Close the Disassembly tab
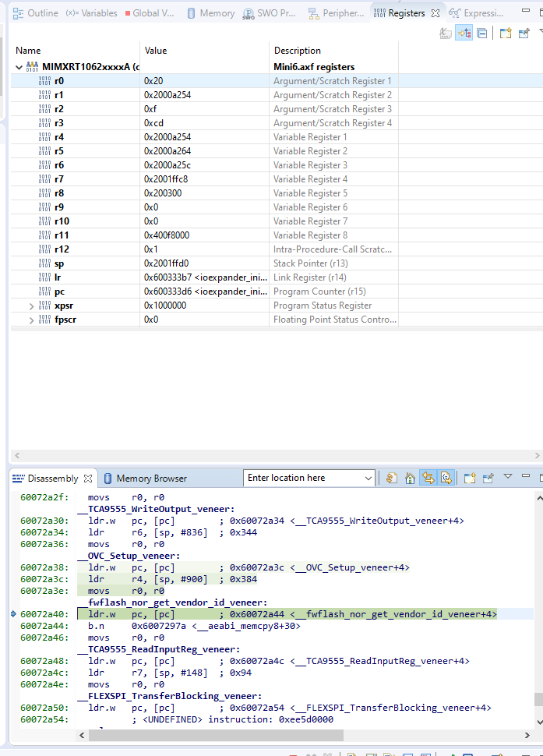The image size is (543, 756). [88, 479]
